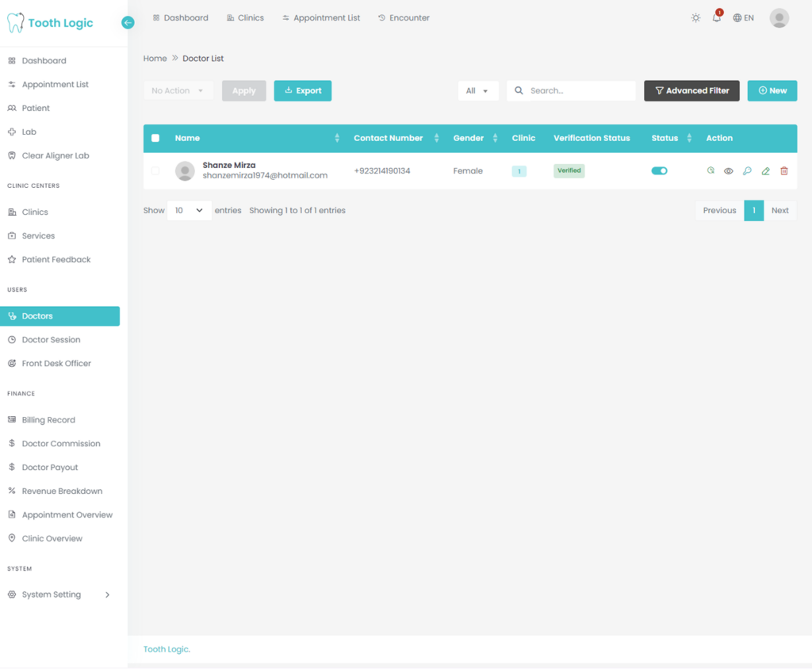Viewport: 812px width, 669px height.
Task: Open the Advanced Filter panel
Action: coord(691,90)
